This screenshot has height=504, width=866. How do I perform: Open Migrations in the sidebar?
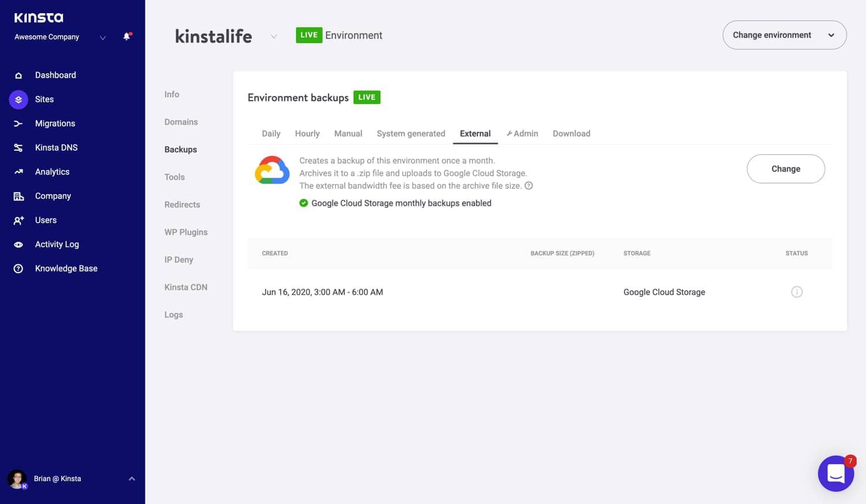pos(55,124)
